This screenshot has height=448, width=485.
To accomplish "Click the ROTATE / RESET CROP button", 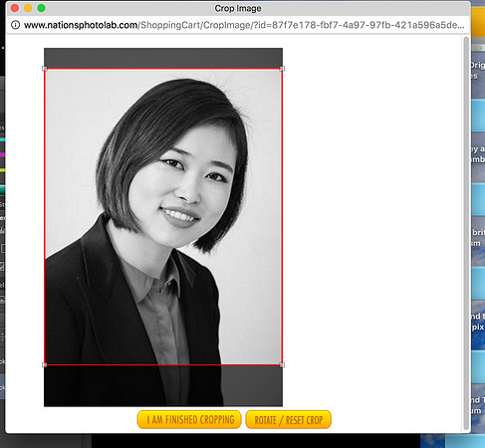I will coord(289,420).
